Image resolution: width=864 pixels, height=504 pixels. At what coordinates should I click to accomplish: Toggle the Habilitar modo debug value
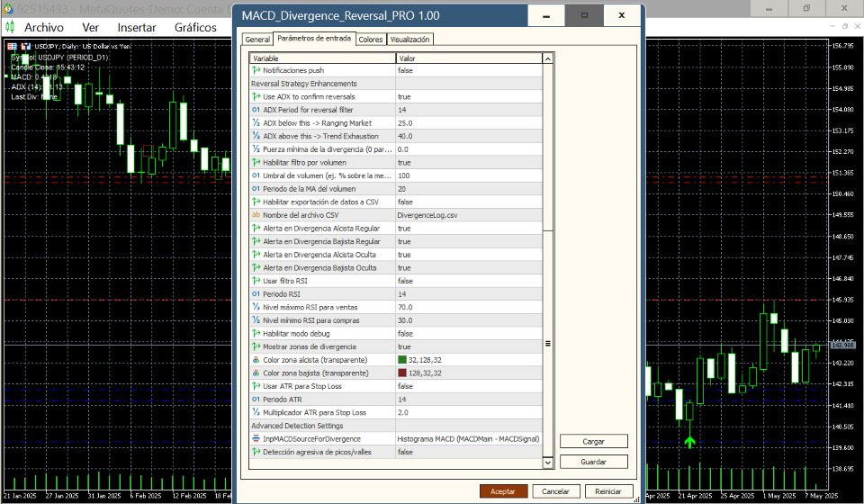pyautogui.click(x=469, y=333)
